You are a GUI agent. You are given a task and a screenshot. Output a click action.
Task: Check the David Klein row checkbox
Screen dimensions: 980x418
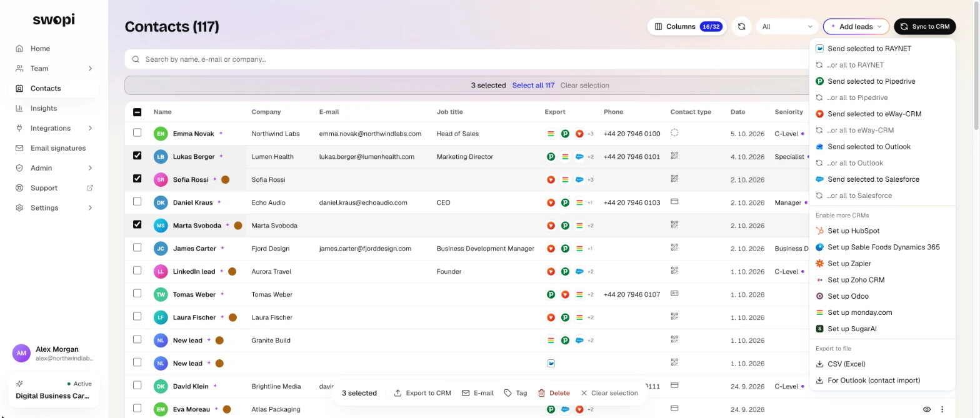click(x=137, y=385)
